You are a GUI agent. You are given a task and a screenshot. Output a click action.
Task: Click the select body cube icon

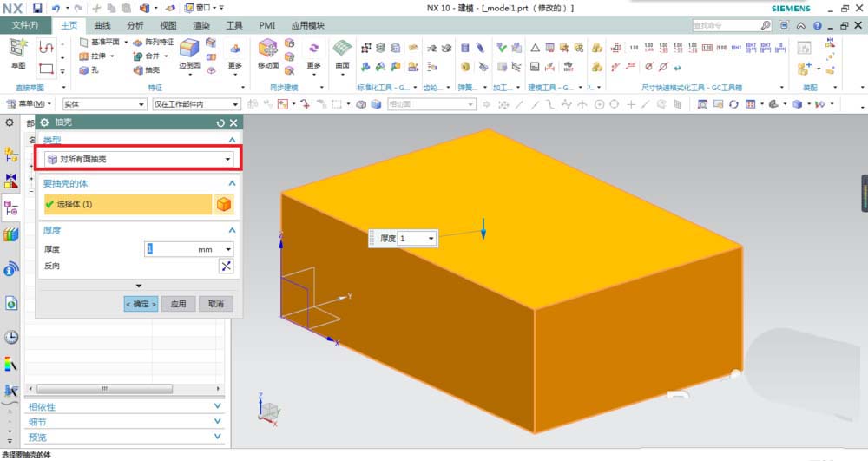coord(224,204)
